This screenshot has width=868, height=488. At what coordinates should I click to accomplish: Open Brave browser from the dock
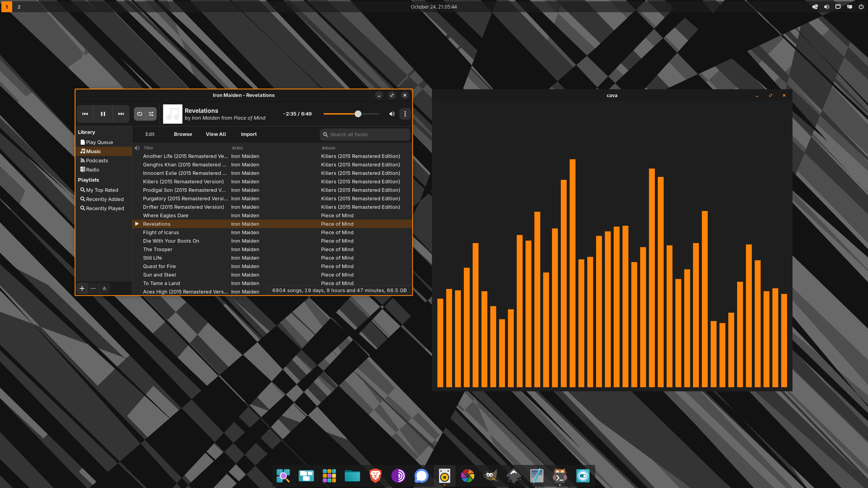point(375,476)
